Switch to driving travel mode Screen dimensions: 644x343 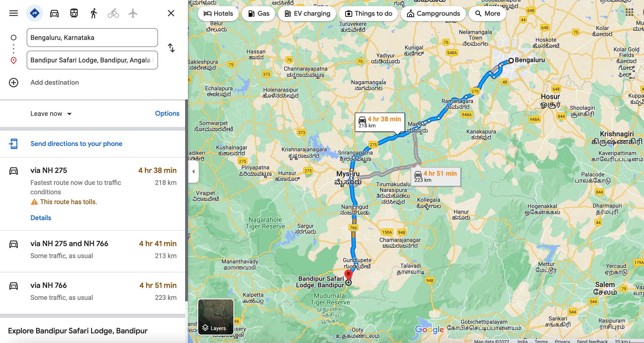(x=54, y=13)
